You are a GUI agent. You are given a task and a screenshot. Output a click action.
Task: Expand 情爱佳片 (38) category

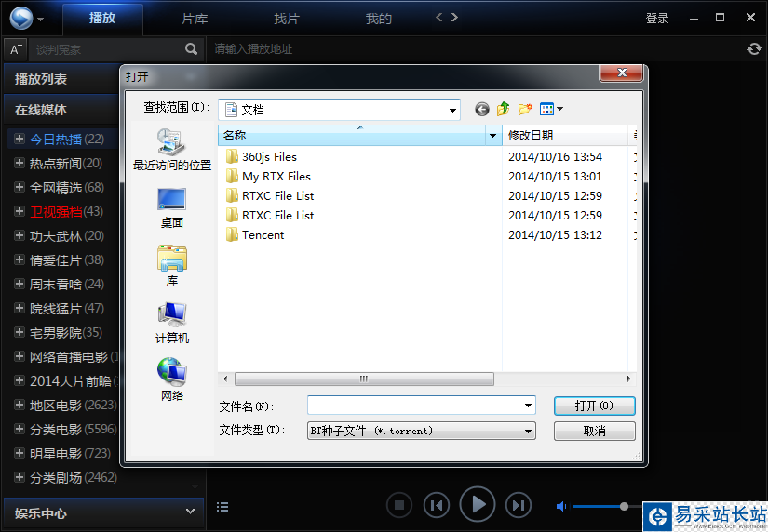[x=20, y=259]
